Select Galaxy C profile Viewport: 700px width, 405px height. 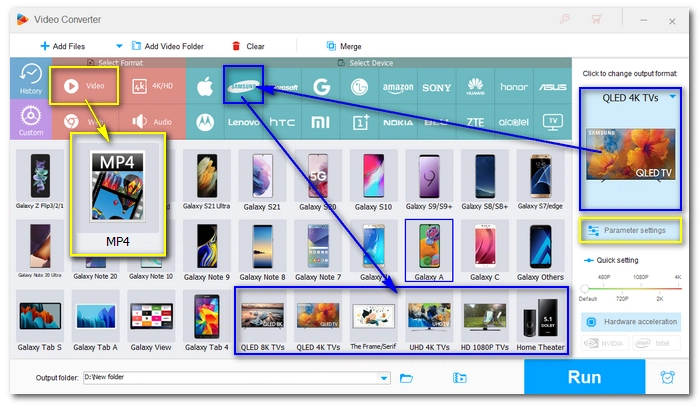[x=484, y=251]
